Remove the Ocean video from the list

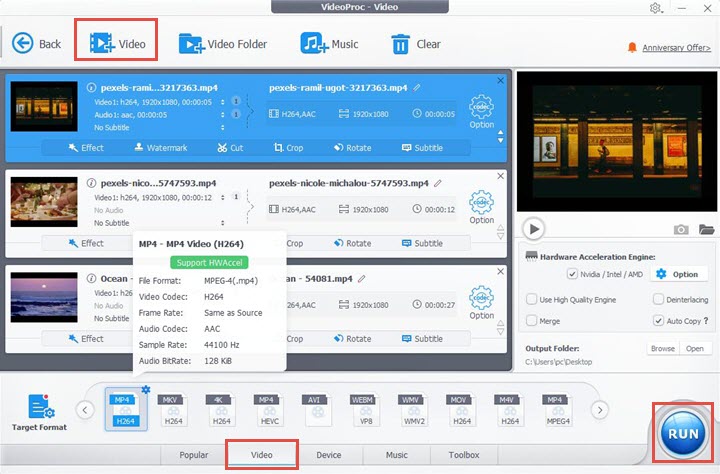point(501,271)
